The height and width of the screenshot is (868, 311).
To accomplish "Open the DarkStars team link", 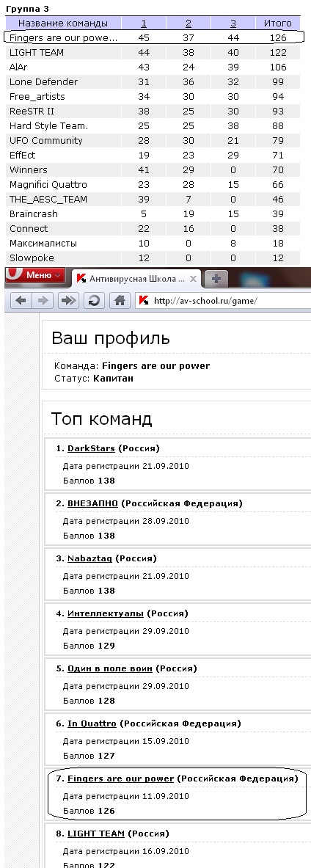I will pos(91,448).
